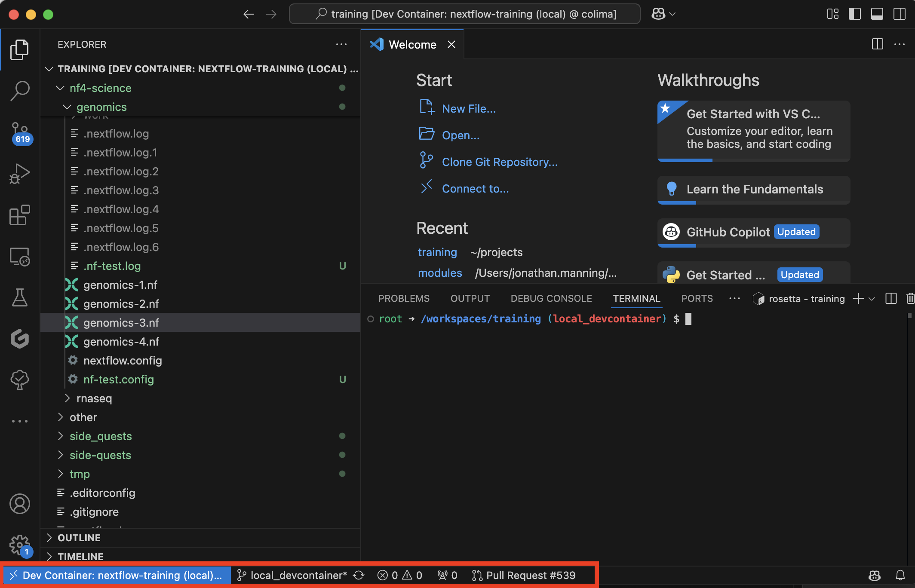915x588 pixels.
Task: Click the Dev Container remote indicator
Action: tap(117, 576)
